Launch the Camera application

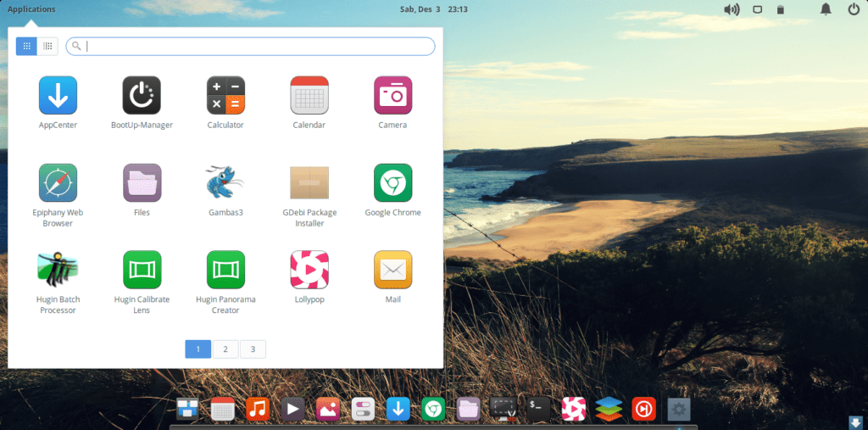(x=392, y=95)
